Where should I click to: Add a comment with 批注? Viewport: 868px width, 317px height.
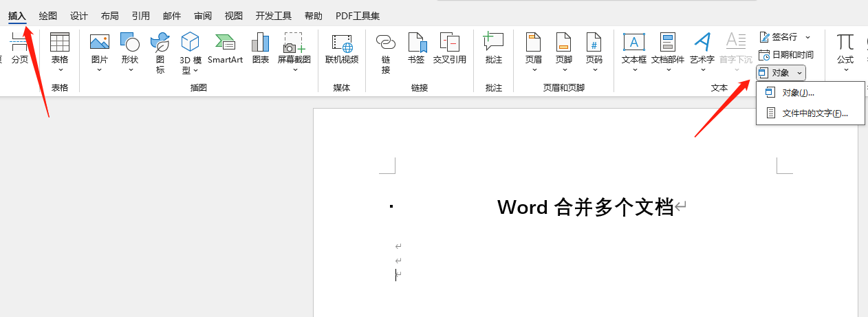(494, 48)
